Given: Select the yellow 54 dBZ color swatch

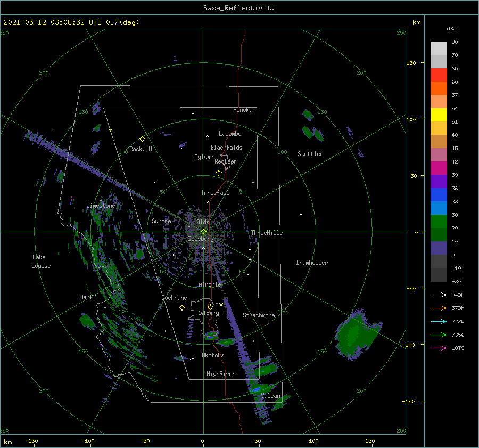Looking at the screenshot, I should (x=439, y=115).
